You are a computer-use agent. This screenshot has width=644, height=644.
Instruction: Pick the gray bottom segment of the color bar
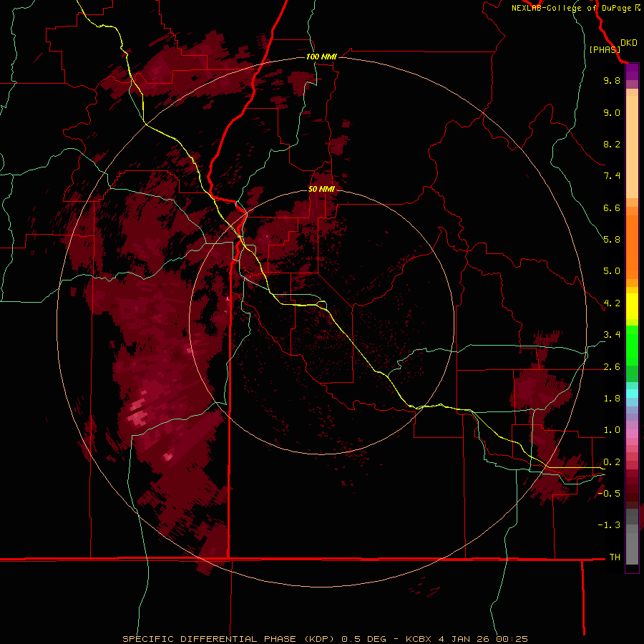[x=632, y=548]
